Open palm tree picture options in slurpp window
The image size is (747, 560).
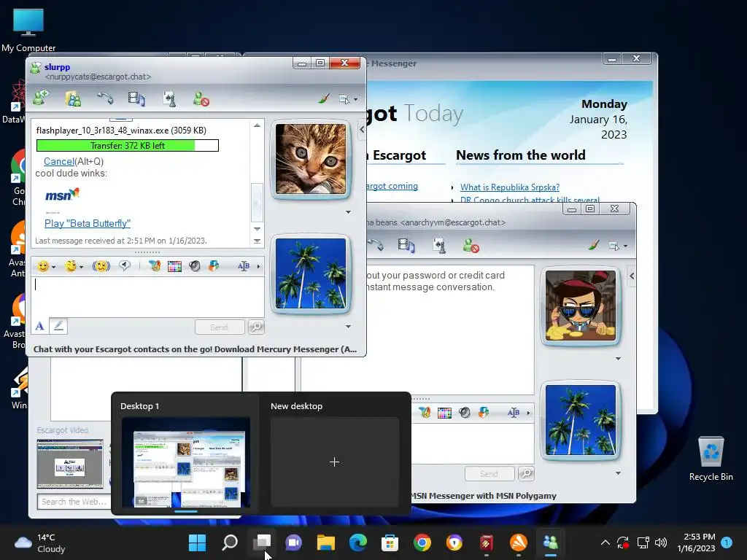(x=348, y=327)
